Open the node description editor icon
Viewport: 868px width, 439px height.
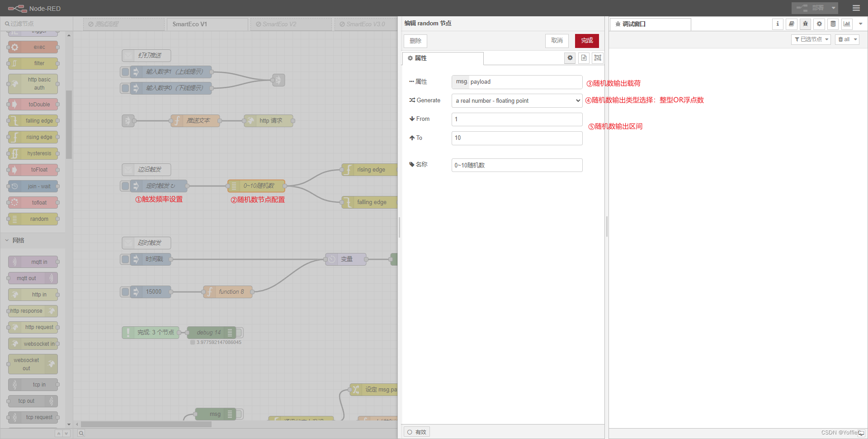tap(584, 58)
